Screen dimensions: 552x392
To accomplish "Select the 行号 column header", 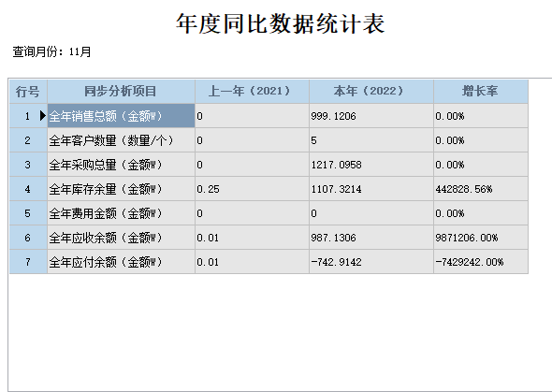I will (x=28, y=91).
